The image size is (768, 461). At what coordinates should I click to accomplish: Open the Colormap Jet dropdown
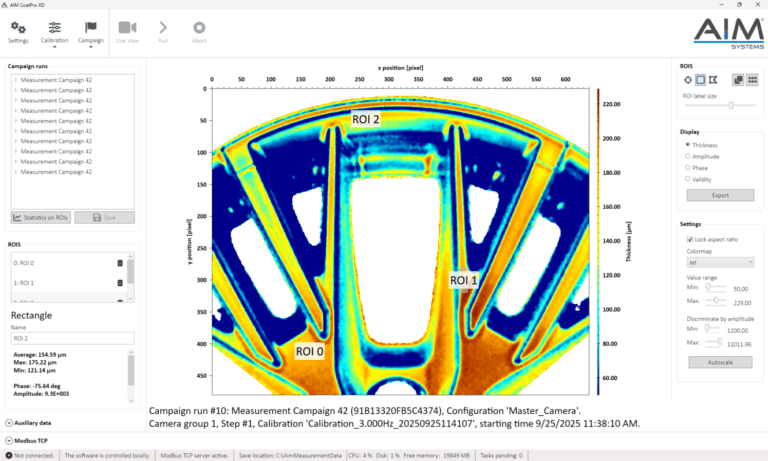click(720, 262)
